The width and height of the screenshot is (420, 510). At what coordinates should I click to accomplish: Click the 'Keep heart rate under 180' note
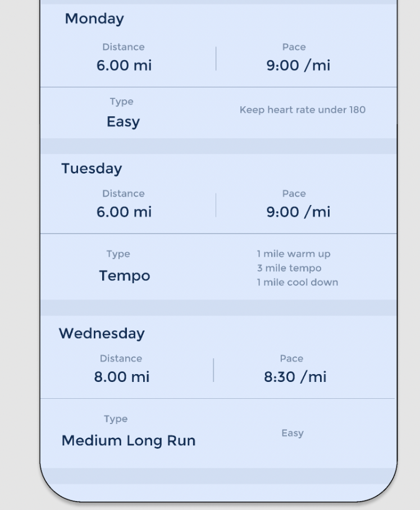click(302, 110)
